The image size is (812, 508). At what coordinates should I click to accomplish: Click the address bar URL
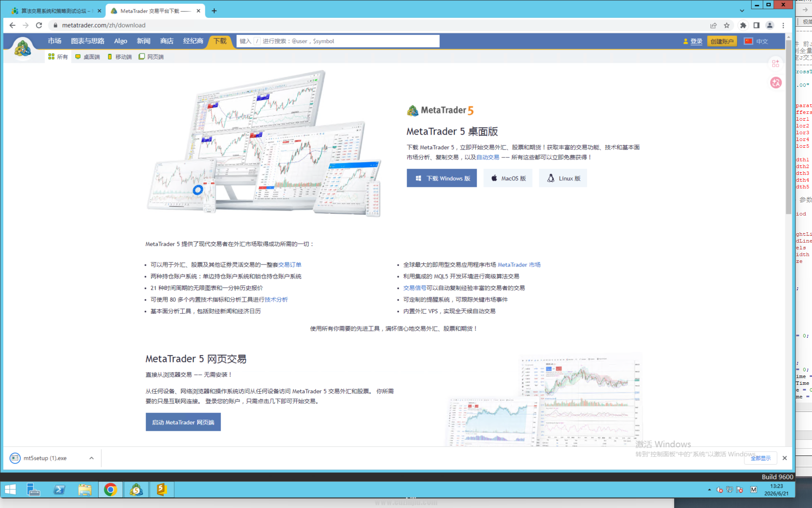tap(104, 25)
